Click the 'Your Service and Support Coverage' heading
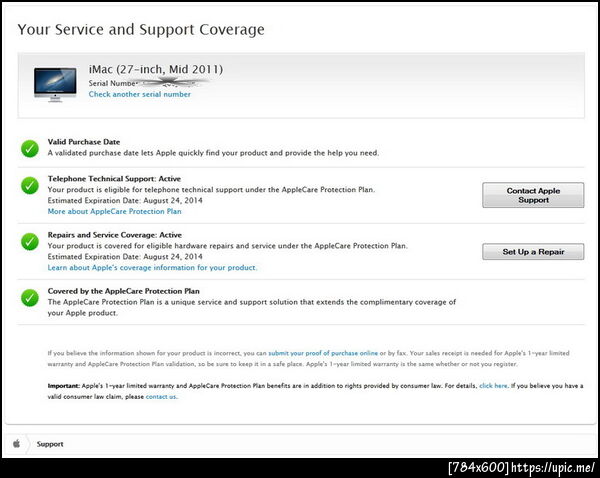600x478 pixels. pyautogui.click(x=141, y=29)
